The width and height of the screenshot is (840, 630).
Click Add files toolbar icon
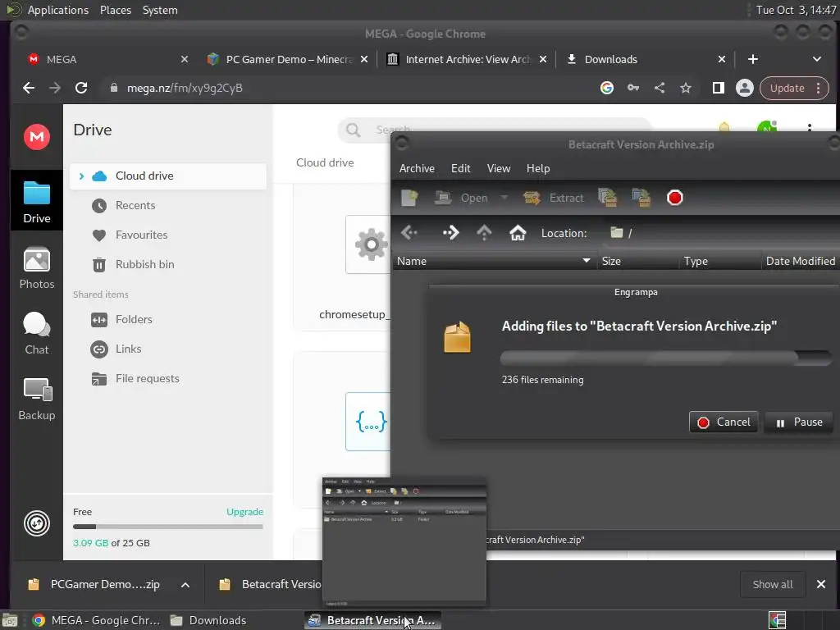coord(608,198)
